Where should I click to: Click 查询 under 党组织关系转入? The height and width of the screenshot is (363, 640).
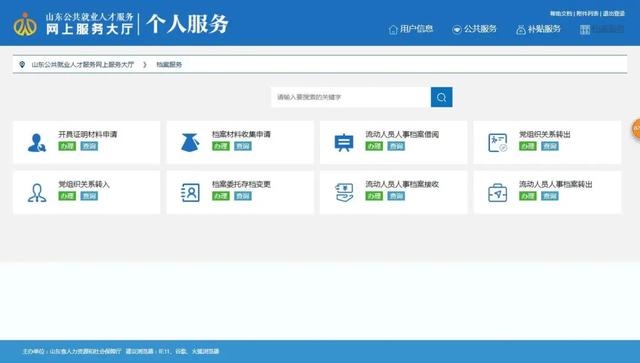tap(89, 196)
